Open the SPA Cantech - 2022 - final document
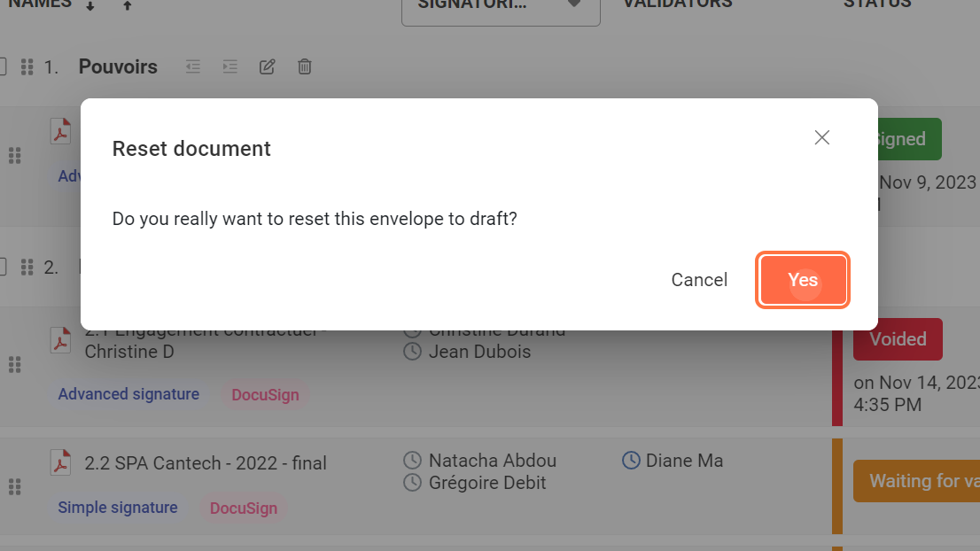The height and width of the screenshot is (551, 980). pos(206,463)
